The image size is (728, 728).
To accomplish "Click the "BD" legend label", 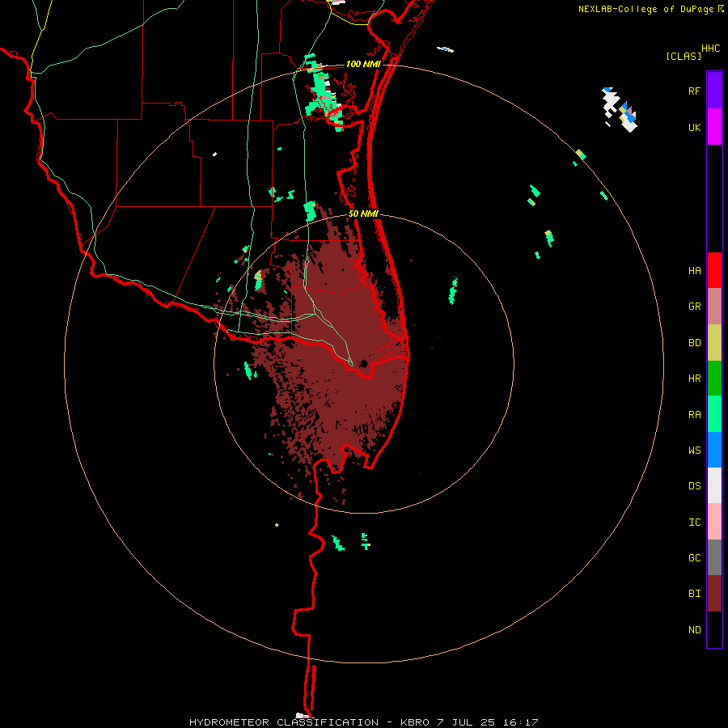I will click(x=694, y=343).
